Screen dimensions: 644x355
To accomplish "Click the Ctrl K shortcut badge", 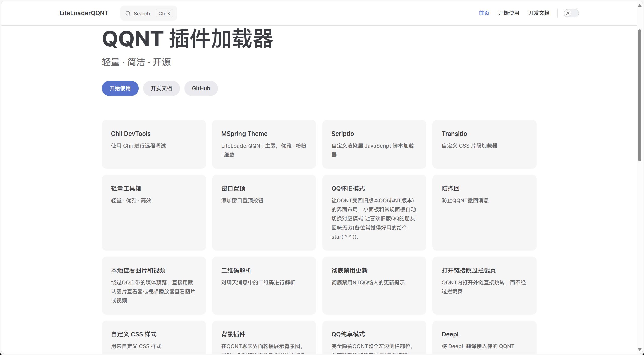I will pos(164,13).
